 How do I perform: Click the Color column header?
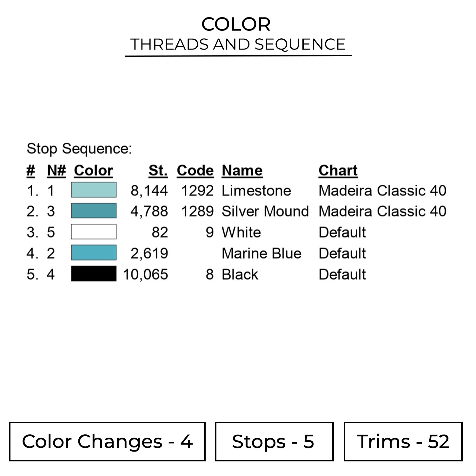click(x=93, y=170)
